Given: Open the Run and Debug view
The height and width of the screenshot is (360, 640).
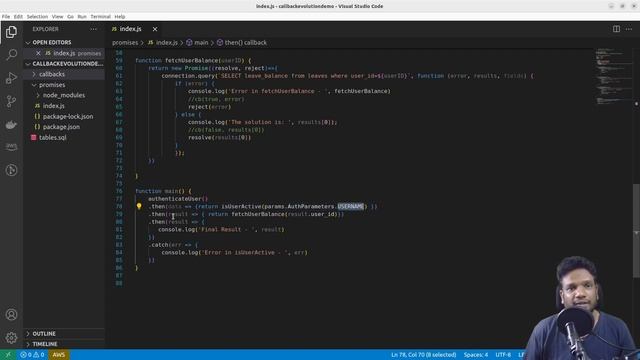Looking at the screenshot, I should [11, 78].
